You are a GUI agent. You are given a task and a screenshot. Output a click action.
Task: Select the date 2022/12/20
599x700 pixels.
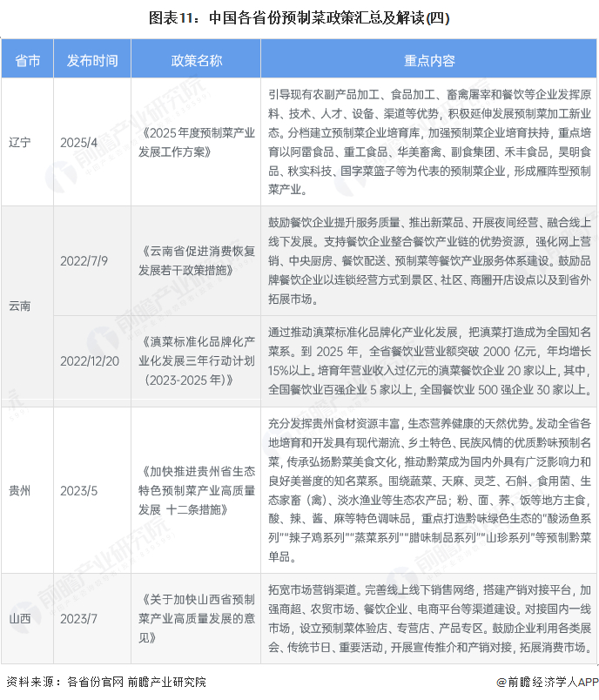coord(90,360)
